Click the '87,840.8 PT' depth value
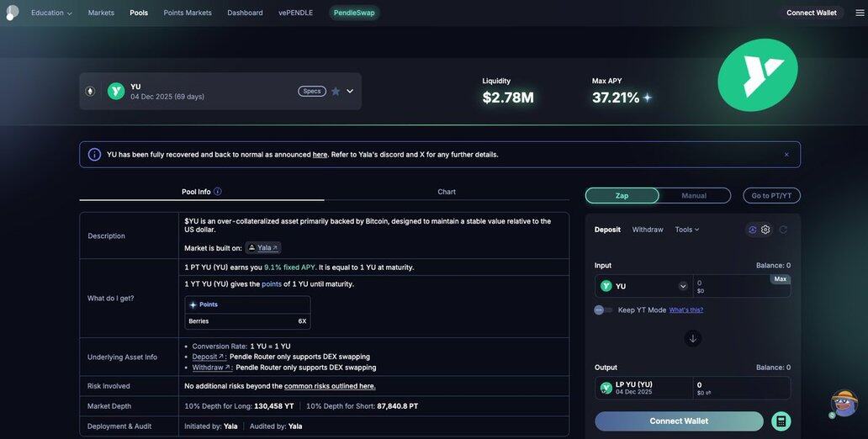 click(398, 406)
